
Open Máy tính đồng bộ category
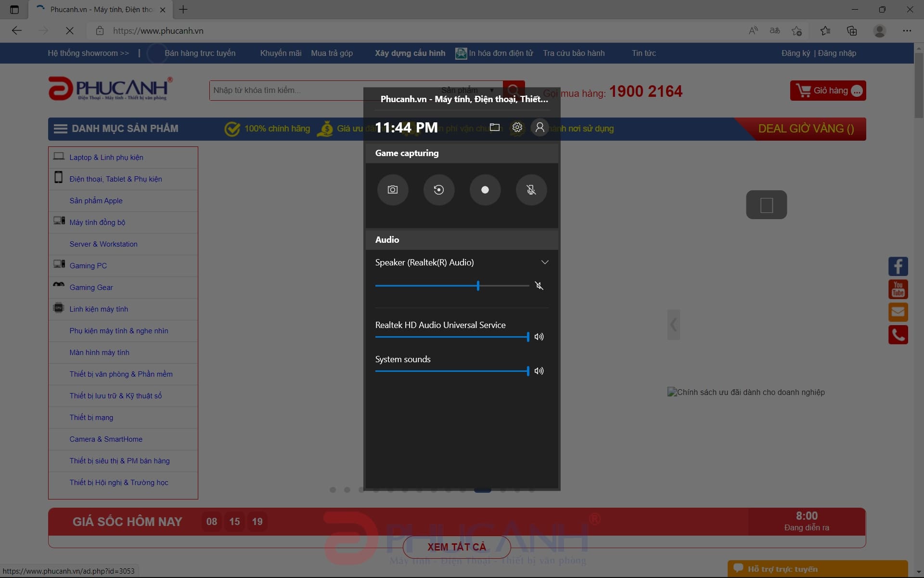click(x=123, y=223)
